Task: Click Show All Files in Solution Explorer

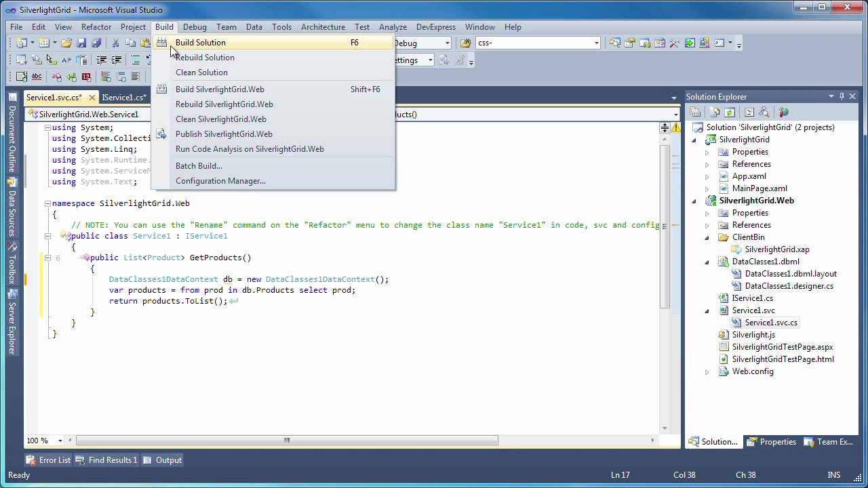Action: coord(715,113)
